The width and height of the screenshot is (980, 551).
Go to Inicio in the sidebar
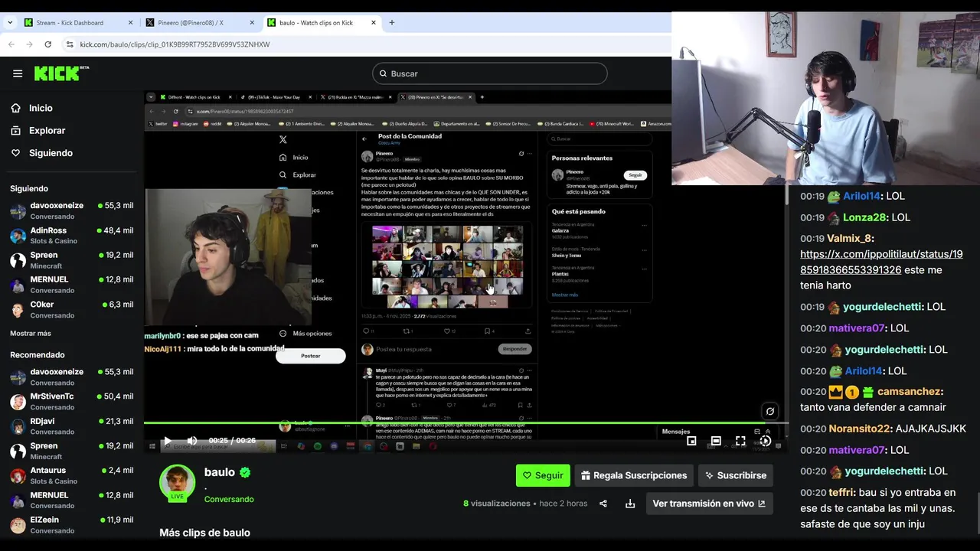pos(41,109)
